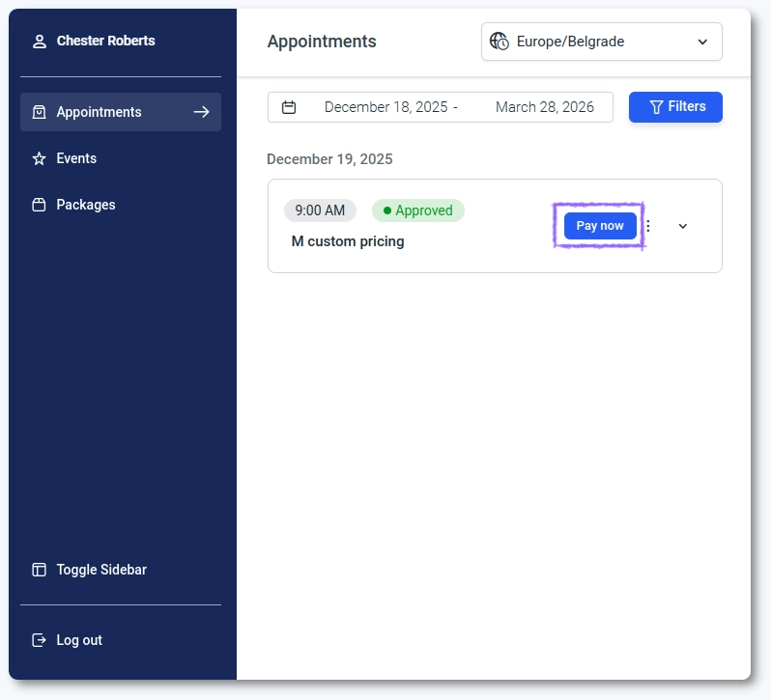Click the Log out text link

[79, 640]
